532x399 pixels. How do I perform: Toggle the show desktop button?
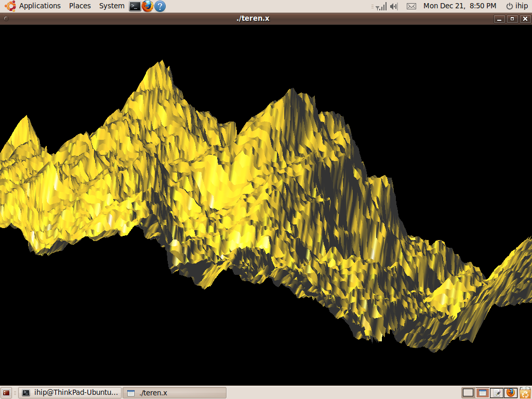[x=6, y=393]
